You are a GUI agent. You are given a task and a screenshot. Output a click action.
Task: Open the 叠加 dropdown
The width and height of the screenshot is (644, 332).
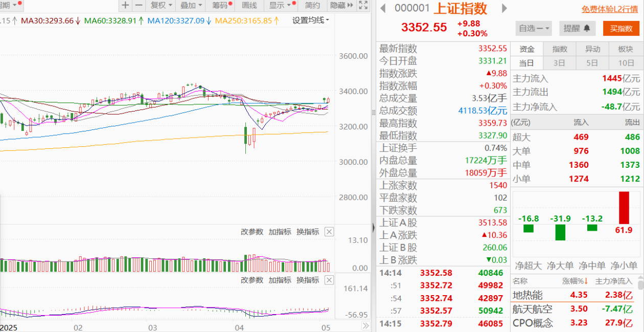[191, 6]
